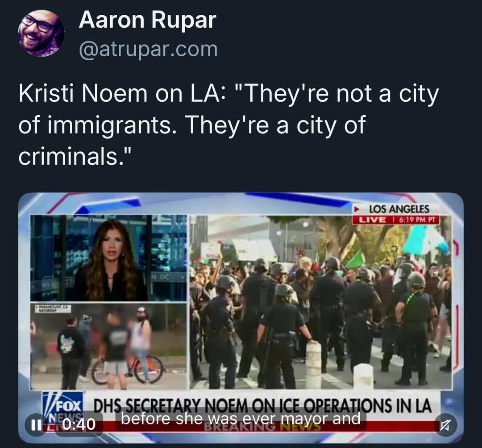Click the BREAKING NEWS banner text
482x448 pixels.
[262, 427]
